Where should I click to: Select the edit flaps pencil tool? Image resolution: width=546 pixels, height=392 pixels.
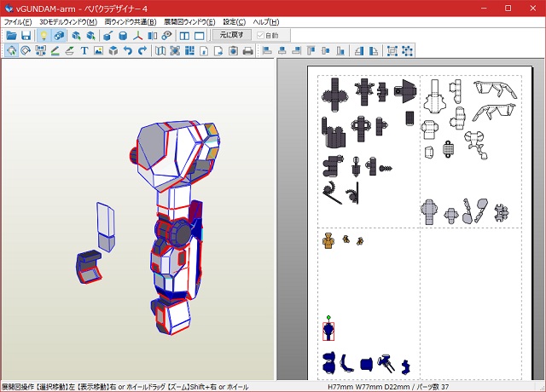coord(55,51)
